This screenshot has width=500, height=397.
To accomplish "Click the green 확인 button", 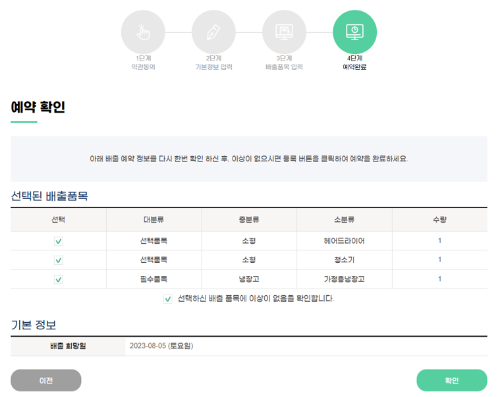I will tap(452, 380).
